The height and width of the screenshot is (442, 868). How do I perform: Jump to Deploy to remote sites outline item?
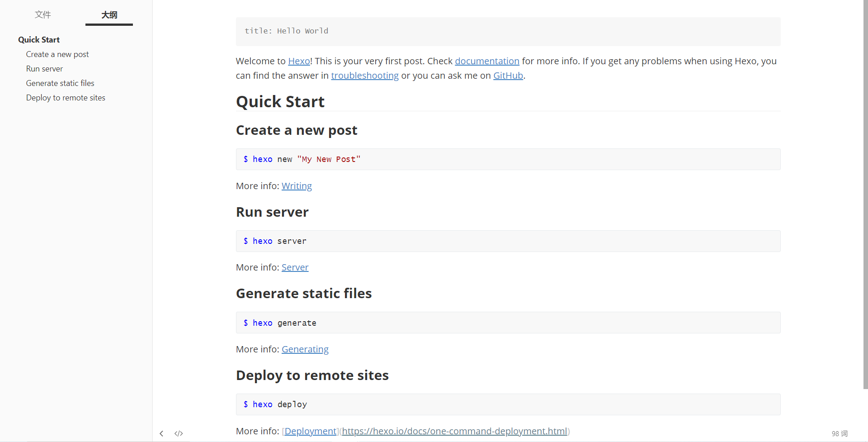[66, 98]
